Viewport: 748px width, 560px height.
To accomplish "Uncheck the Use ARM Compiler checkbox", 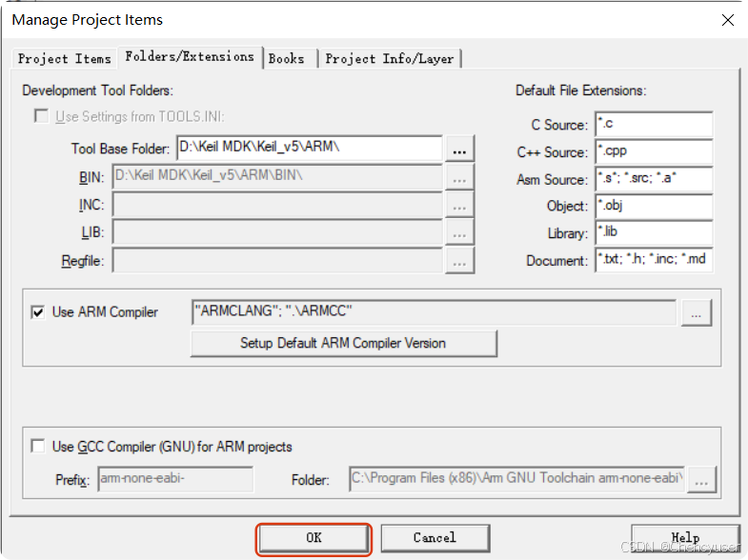I will coord(38,312).
